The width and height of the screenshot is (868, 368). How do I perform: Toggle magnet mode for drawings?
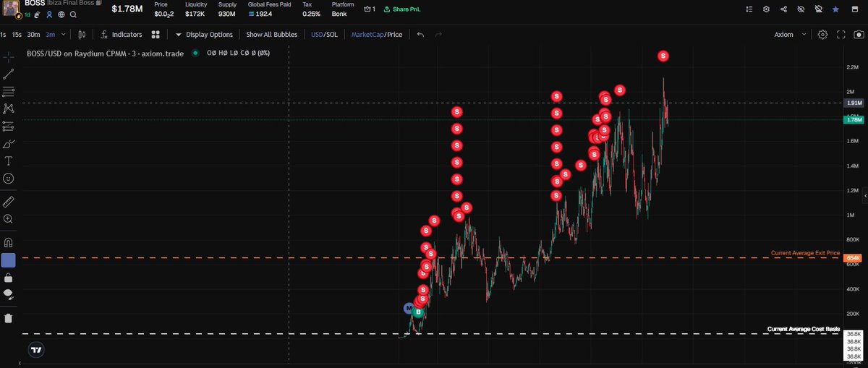pyautogui.click(x=9, y=242)
